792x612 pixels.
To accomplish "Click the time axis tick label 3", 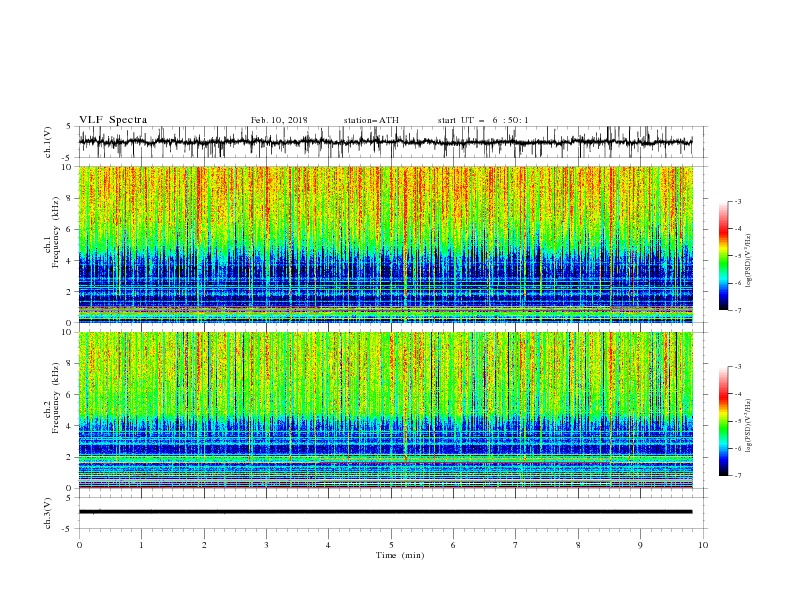I will (266, 545).
